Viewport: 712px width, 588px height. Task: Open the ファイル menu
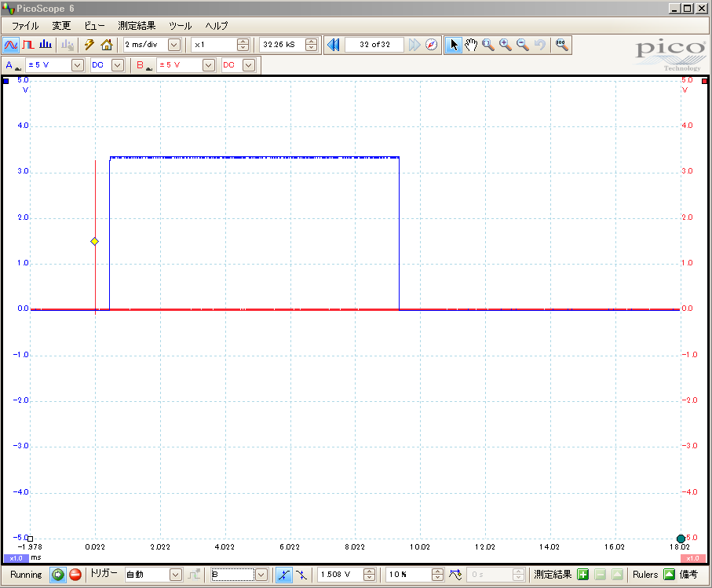(x=25, y=25)
